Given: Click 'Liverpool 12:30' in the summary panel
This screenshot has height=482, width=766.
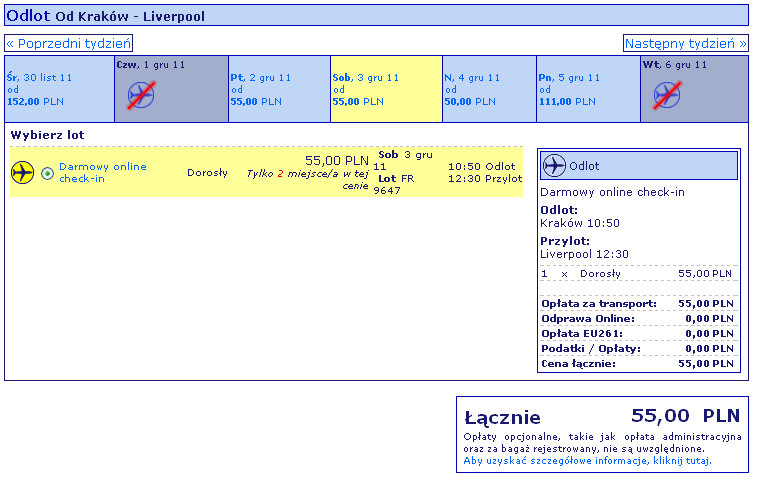Looking at the screenshot, I should (x=584, y=254).
